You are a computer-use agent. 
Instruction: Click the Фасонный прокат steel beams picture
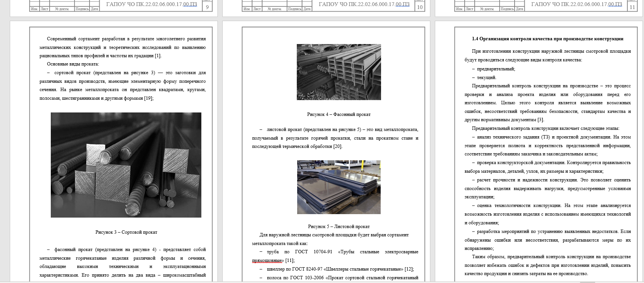click(x=339, y=72)
